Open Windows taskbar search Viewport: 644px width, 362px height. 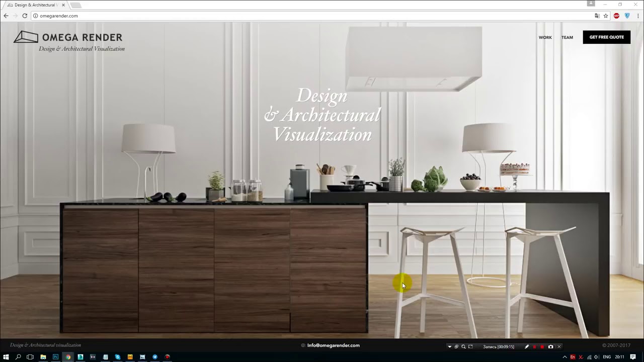18,357
